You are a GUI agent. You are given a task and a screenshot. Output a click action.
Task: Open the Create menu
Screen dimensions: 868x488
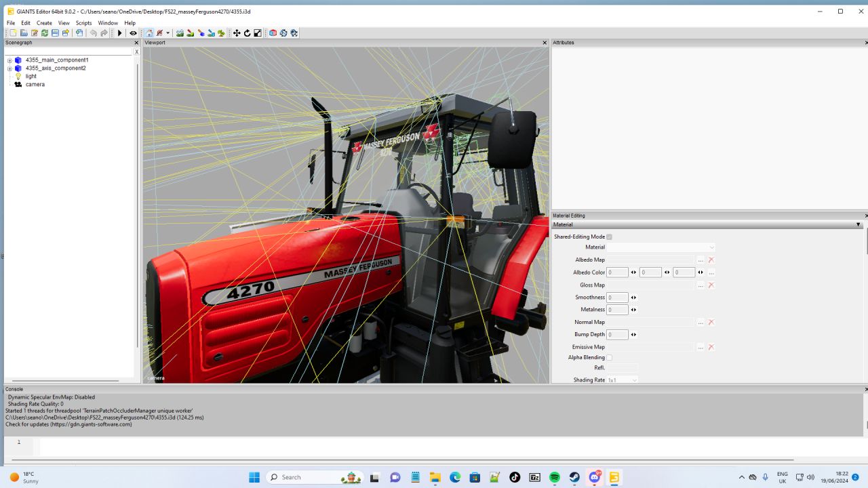click(x=44, y=23)
